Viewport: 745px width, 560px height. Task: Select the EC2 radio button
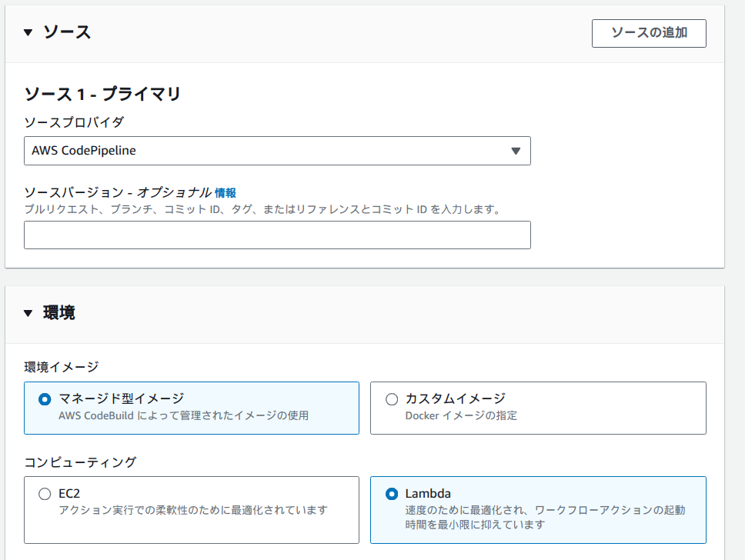click(44, 495)
